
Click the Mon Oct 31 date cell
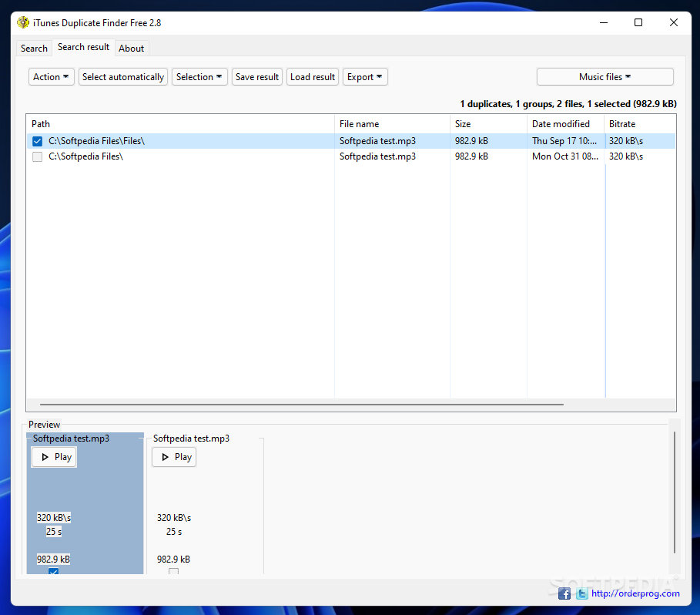pyautogui.click(x=564, y=156)
